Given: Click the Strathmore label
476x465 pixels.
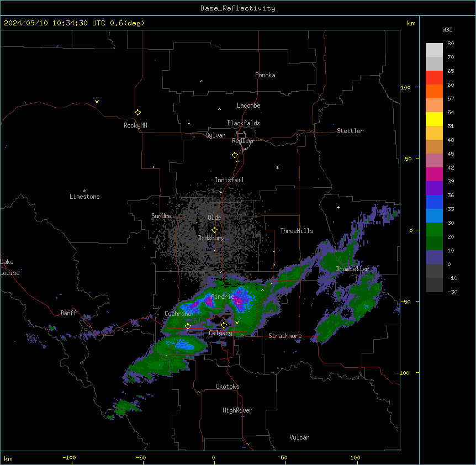Looking at the screenshot, I should 285,336.
